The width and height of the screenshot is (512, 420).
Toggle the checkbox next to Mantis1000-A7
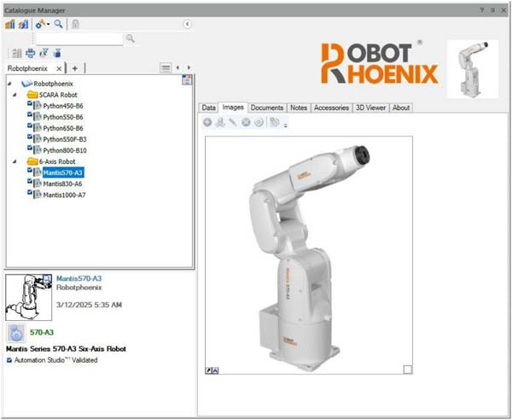pyautogui.click(x=30, y=192)
